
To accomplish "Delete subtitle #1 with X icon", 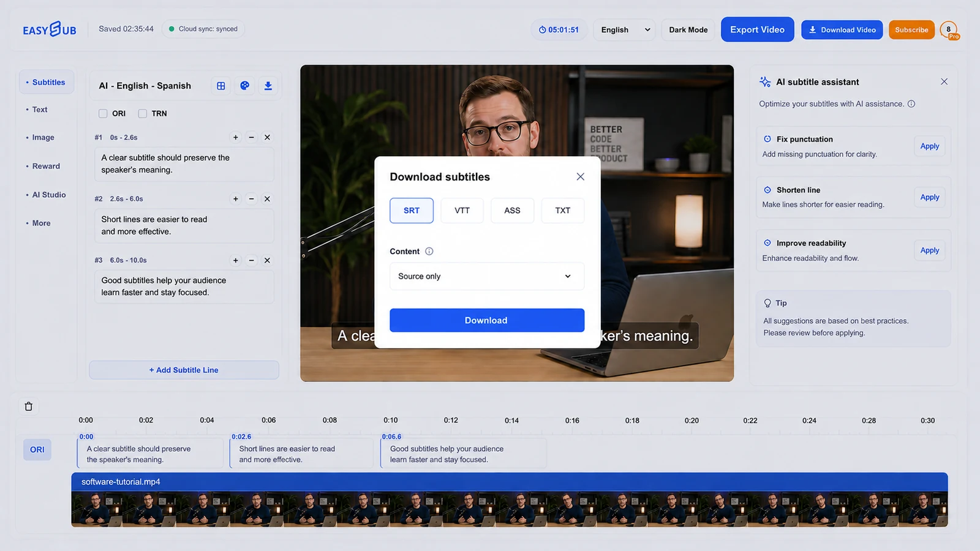I will [267, 137].
